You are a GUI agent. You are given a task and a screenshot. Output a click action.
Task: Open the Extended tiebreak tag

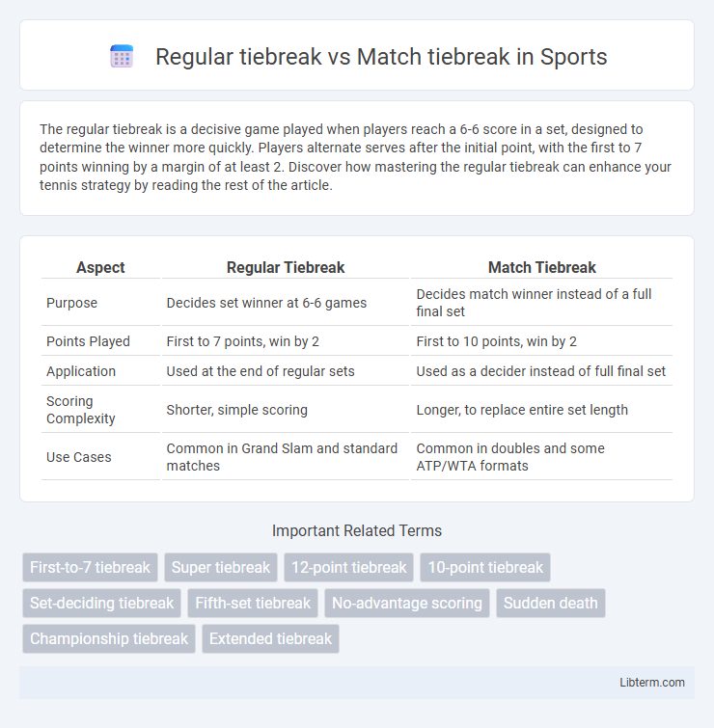click(270, 639)
